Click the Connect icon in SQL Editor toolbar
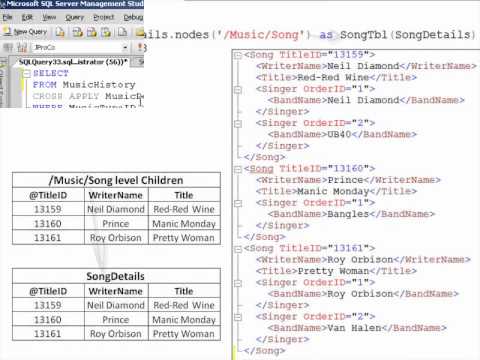Viewport: 480px width, 360px height. click(x=8, y=48)
